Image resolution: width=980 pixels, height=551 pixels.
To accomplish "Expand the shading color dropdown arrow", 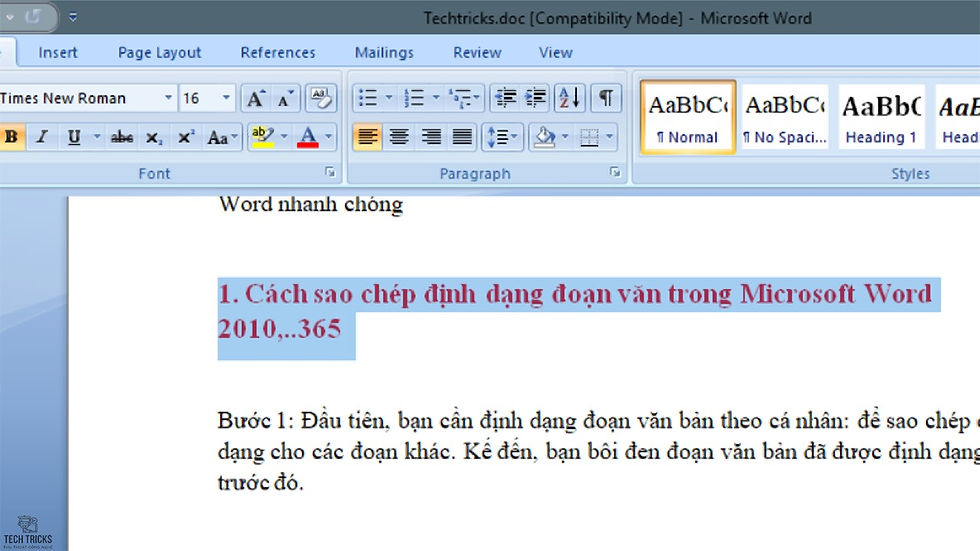I will [565, 137].
